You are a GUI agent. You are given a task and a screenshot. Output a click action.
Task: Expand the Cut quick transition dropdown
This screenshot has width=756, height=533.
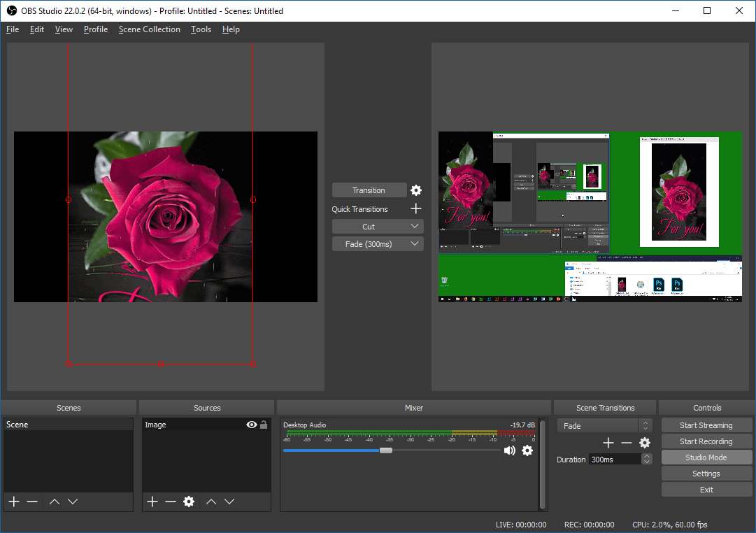coord(415,227)
